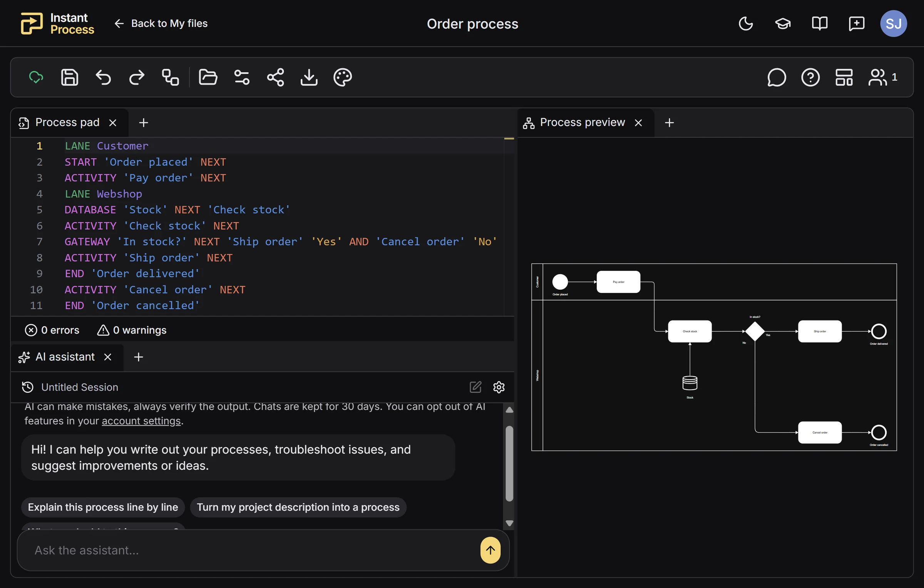This screenshot has height=588, width=924.
Task: Share the process via share icon
Action: pos(276,77)
